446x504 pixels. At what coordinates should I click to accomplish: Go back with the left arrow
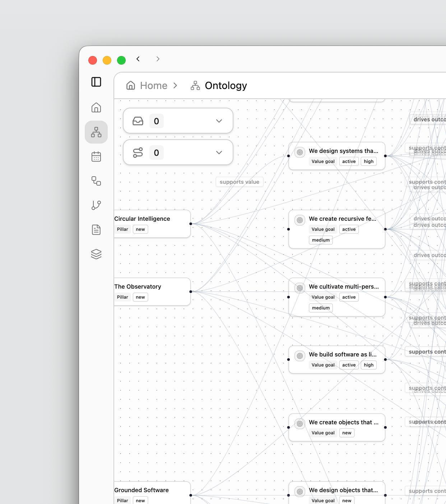click(x=138, y=59)
